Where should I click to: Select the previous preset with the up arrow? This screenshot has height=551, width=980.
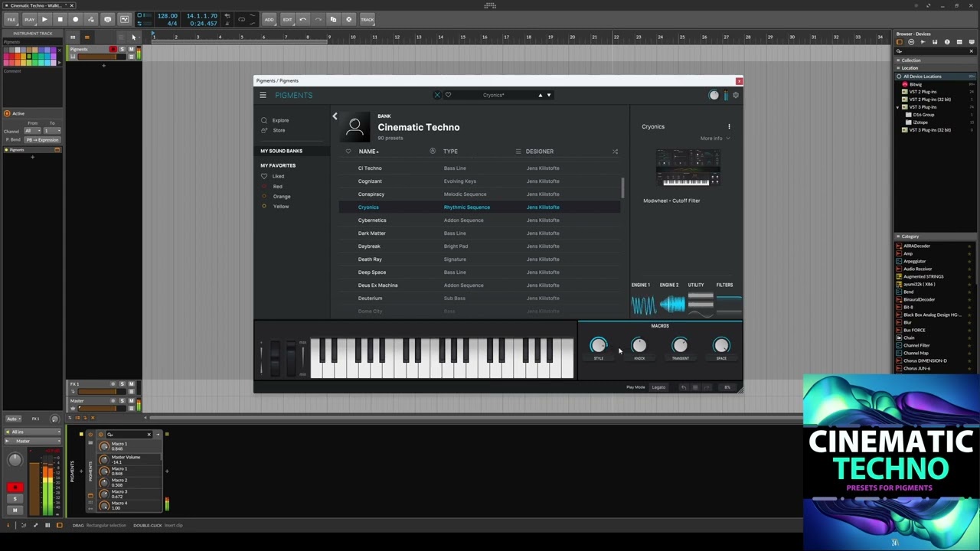click(540, 95)
